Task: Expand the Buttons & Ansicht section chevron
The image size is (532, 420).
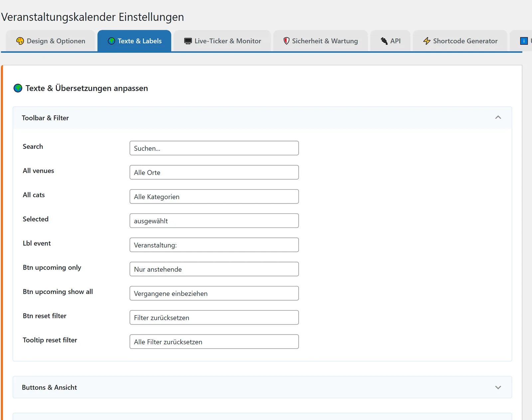Action: (x=498, y=387)
